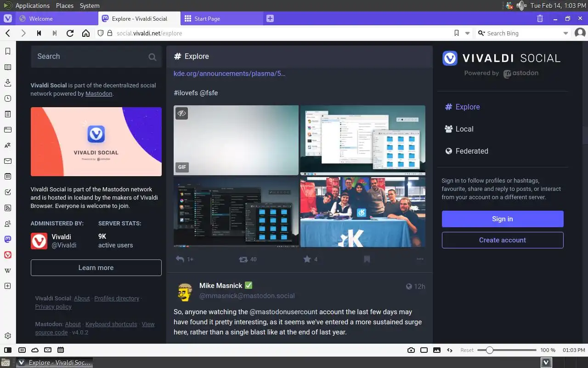Open the Translate panel
This screenshot has height=368, width=588.
(x=8, y=145)
